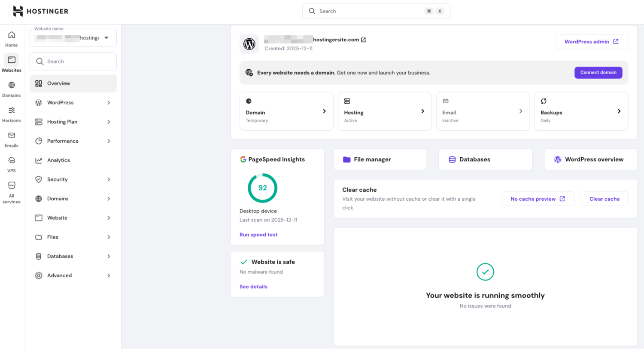Viewport: 644px width, 349px height.
Task: Click the Connect domain button
Action: (x=598, y=73)
